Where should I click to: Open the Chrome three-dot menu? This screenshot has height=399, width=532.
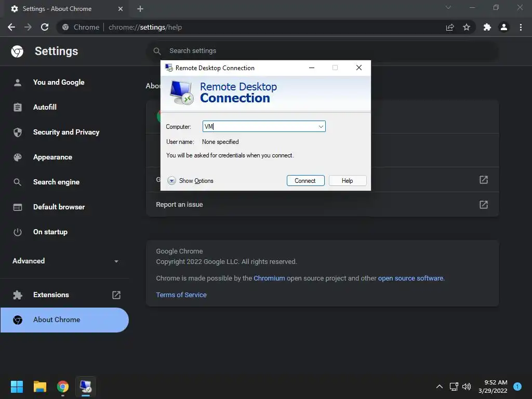pos(521,27)
